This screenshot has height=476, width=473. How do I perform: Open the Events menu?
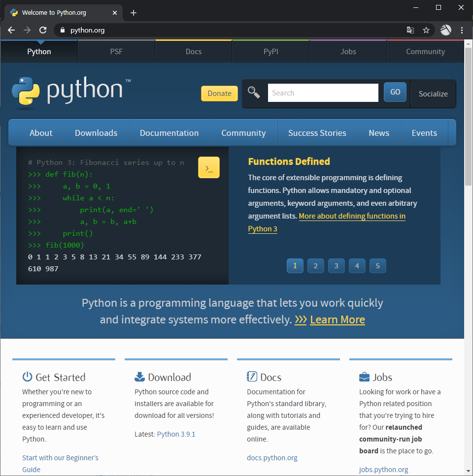click(x=424, y=133)
